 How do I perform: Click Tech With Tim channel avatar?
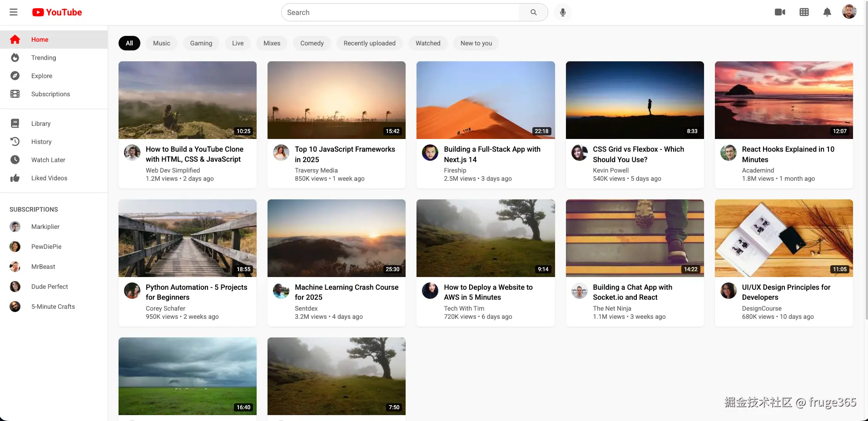pos(430,291)
